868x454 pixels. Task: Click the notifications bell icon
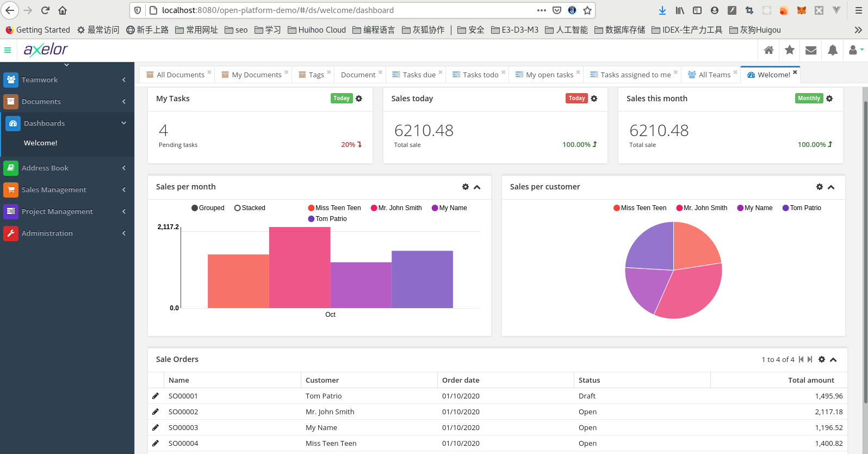point(832,50)
